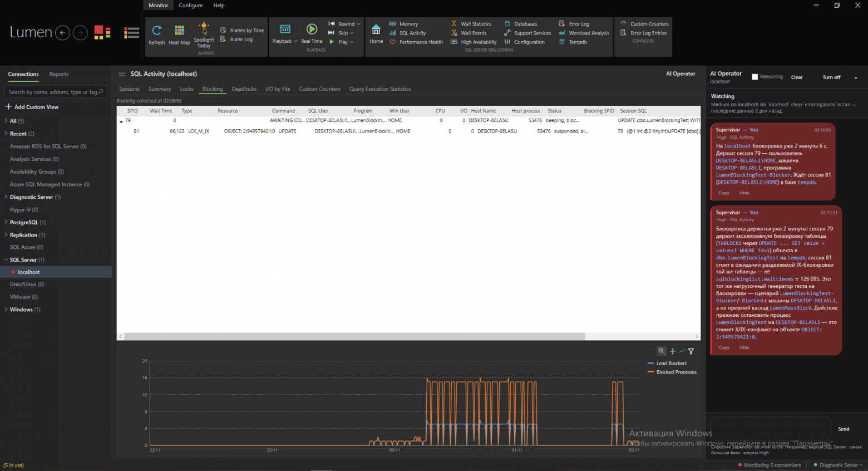Open the Rewind dropdown
The height and width of the screenshot is (471, 868).
click(x=344, y=24)
